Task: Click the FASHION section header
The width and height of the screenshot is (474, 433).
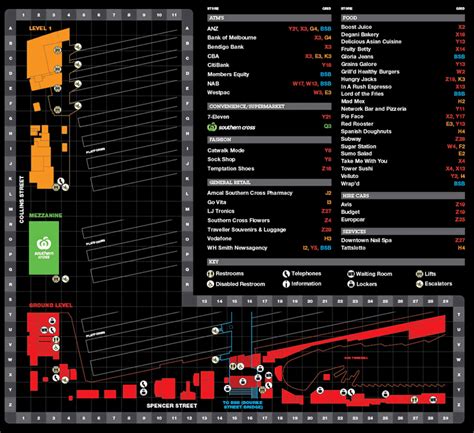Action: tap(269, 140)
